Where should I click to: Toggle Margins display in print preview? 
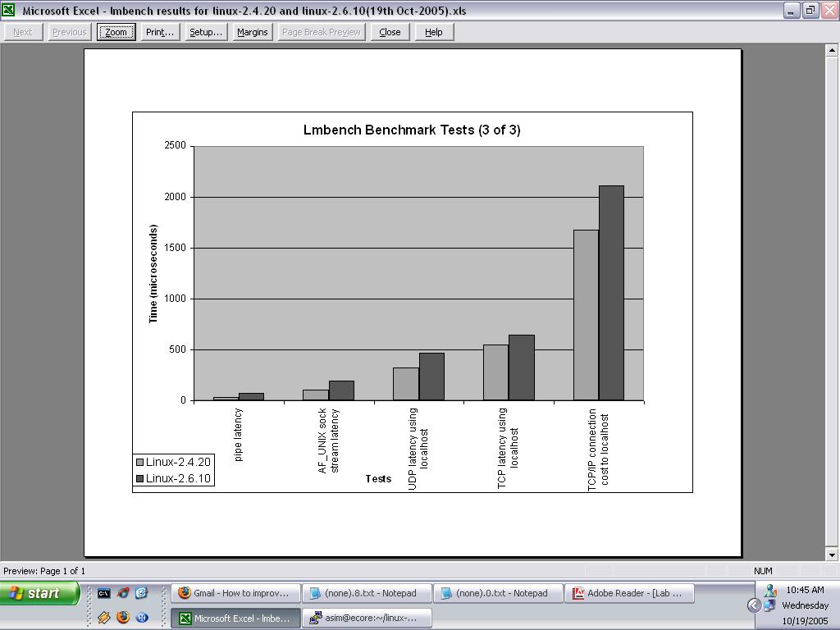(253, 32)
